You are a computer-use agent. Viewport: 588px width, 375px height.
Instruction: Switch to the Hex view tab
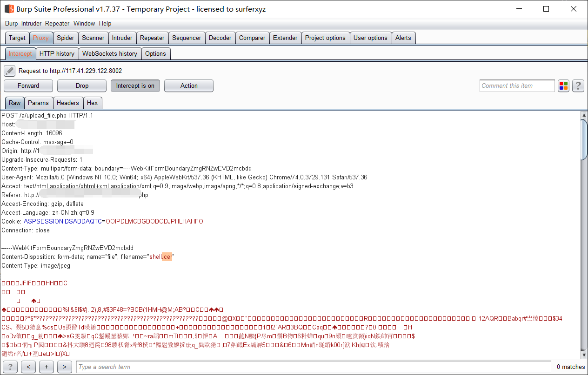(93, 103)
